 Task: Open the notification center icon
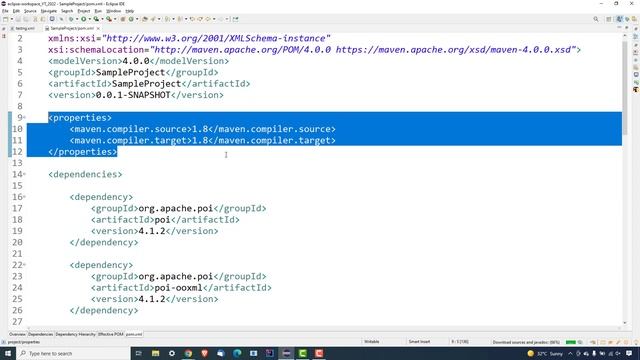(629, 353)
